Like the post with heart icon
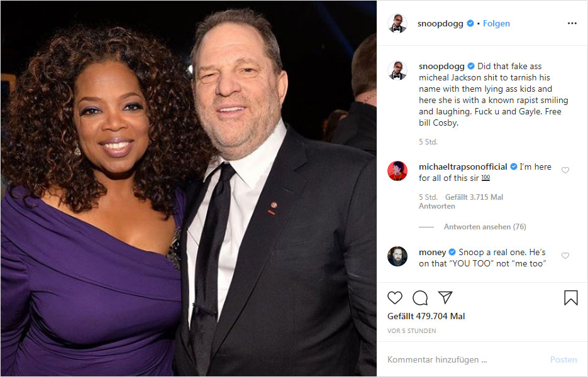588x377 pixels. [x=395, y=298]
